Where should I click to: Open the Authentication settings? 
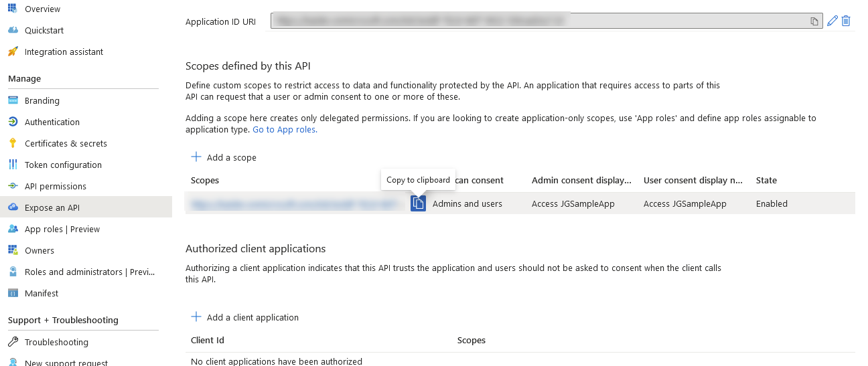click(x=52, y=122)
